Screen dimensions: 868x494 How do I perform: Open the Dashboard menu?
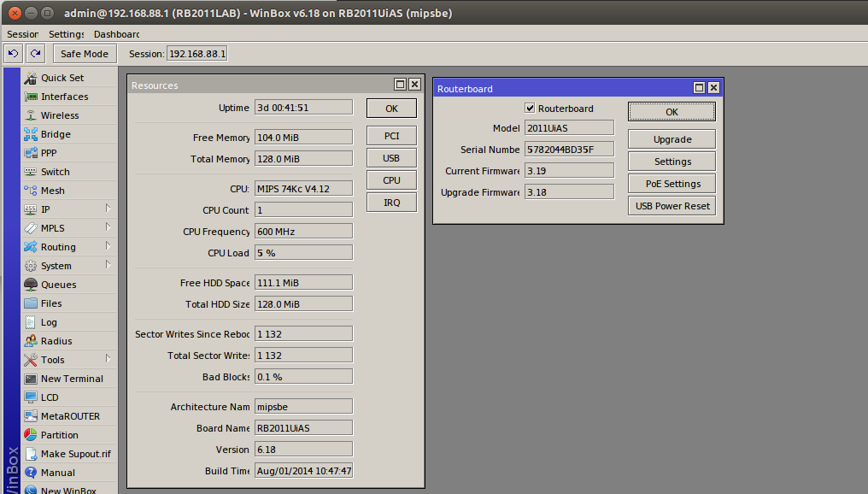pos(116,34)
